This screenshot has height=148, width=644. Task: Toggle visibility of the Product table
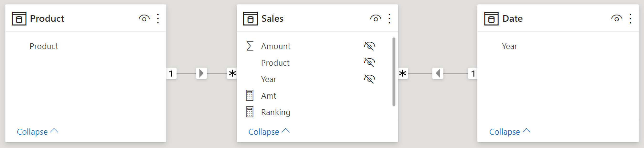[x=144, y=19]
